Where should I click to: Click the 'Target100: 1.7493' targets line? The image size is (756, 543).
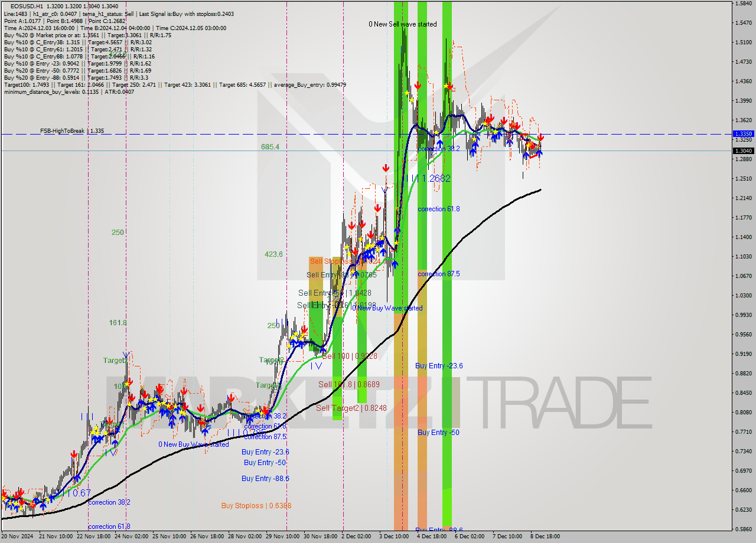pos(175,84)
